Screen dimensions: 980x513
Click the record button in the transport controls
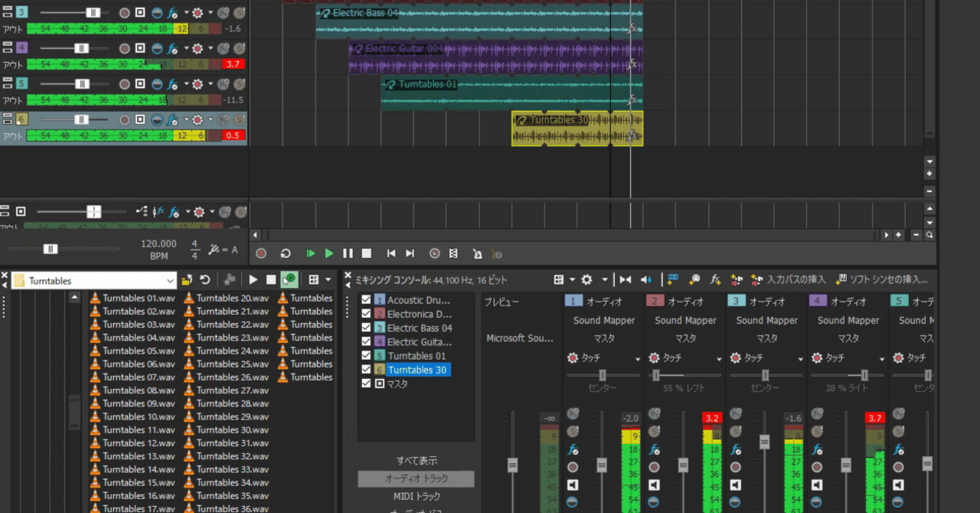(263, 253)
